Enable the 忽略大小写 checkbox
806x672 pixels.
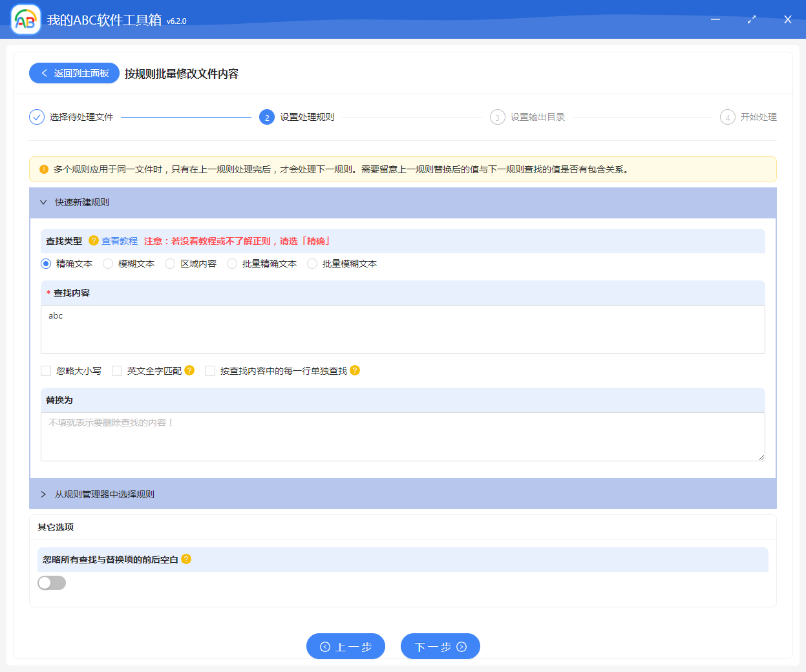45,370
